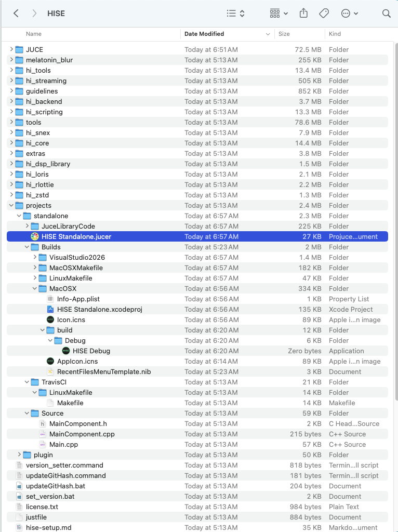
Task: Select the extras folder name
Action: [35, 153]
